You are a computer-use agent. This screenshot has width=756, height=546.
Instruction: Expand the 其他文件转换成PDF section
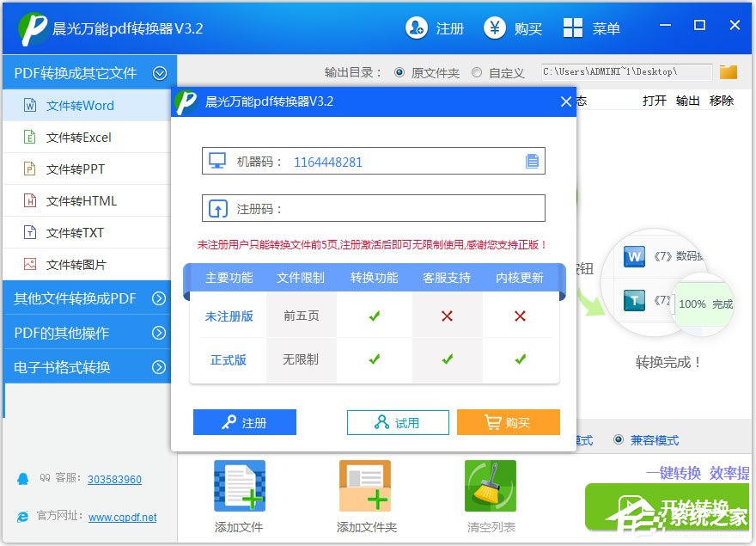(159, 298)
